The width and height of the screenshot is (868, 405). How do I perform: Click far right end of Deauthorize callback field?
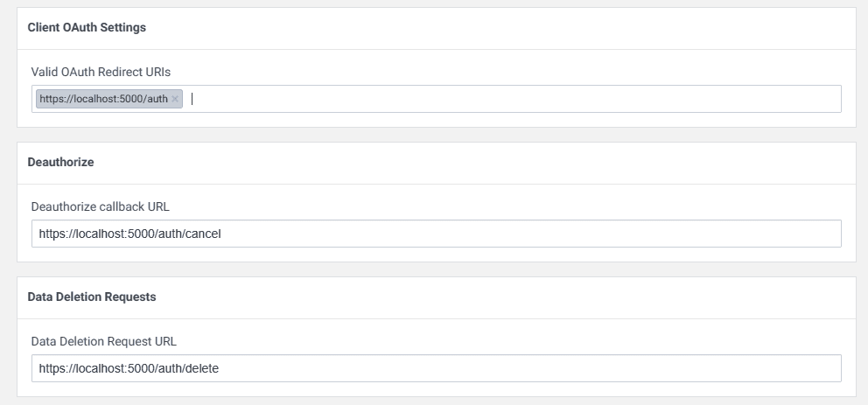[x=831, y=234]
